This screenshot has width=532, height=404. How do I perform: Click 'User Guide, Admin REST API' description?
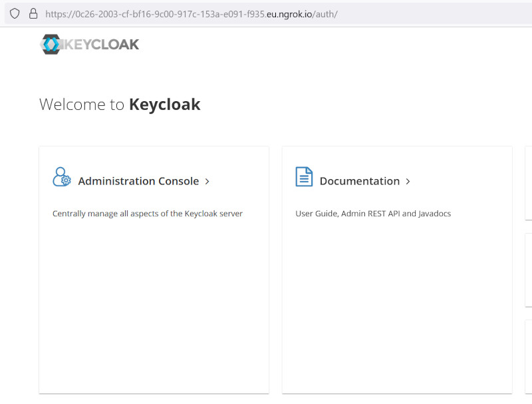[x=373, y=214]
